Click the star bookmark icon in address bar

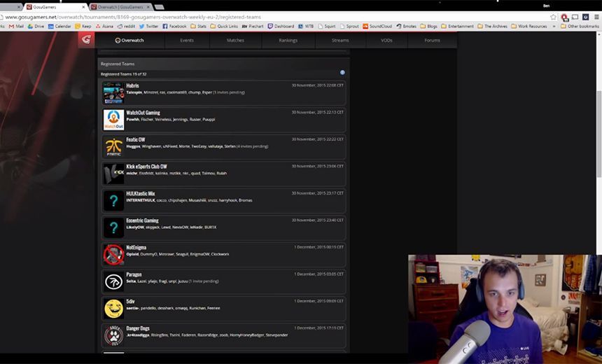tap(553, 17)
